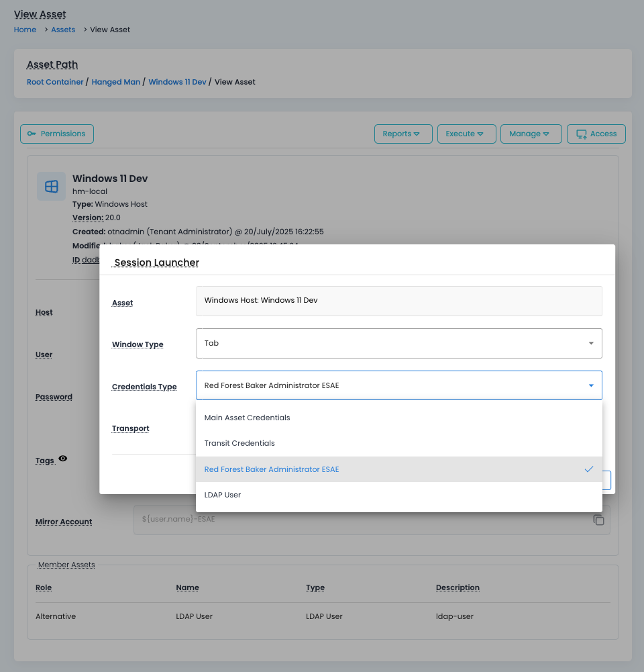Toggle Tags visibility eye icon

[x=63, y=459]
